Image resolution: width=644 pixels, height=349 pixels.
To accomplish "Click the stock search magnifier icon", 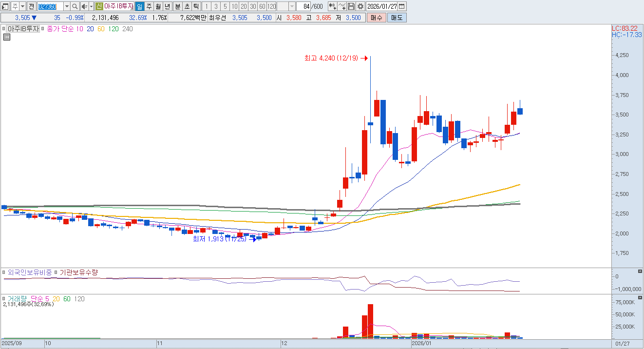I will [x=75, y=6].
